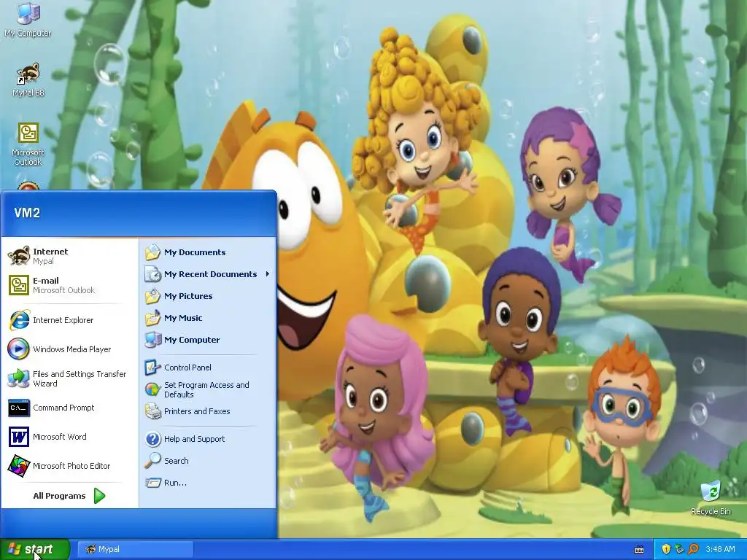Open My Pictures folder
This screenshot has width=747, height=560.
pyautogui.click(x=208, y=296)
